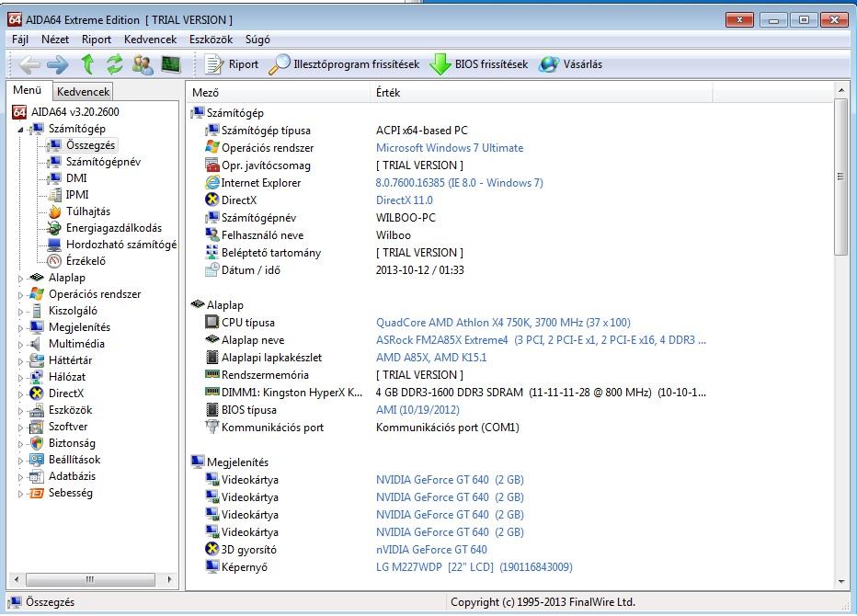Open the Riport menu in menu bar
This screenshot has height=616, width=857.
97,40
